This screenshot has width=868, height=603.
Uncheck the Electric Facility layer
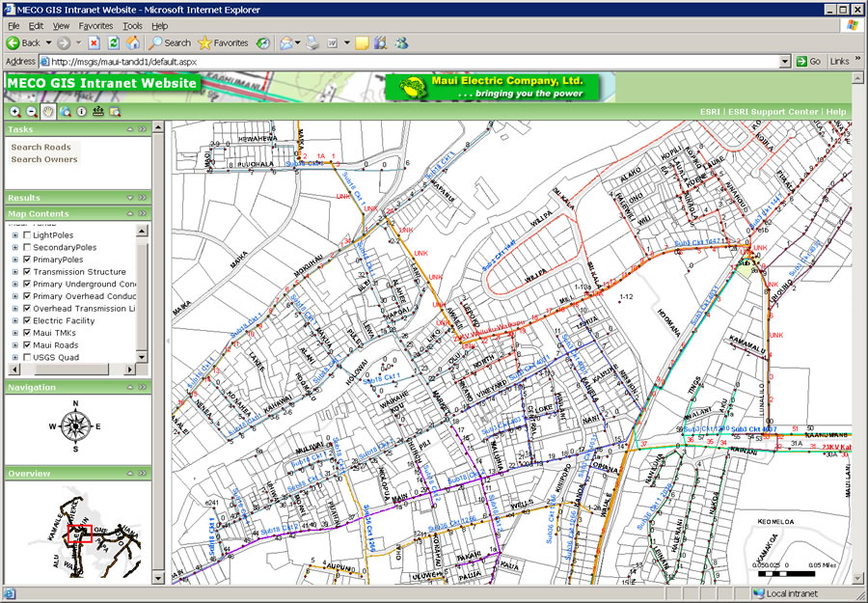[x=27, y=320]
